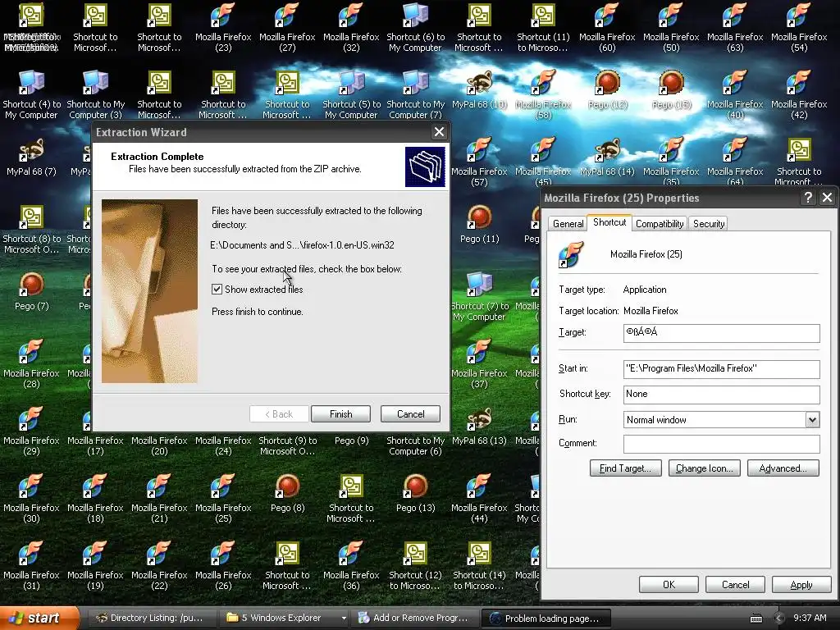Open Shortcut to My Computer (3) icon
Viewport: 840px width, 630px height.
pyautogui.click(x=95, y=95)
